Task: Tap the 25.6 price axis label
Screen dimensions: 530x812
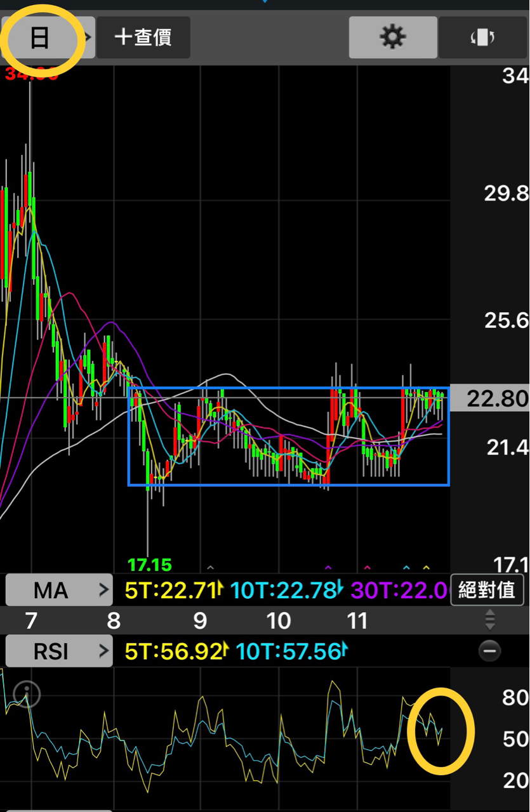Action: pos(507,320)
